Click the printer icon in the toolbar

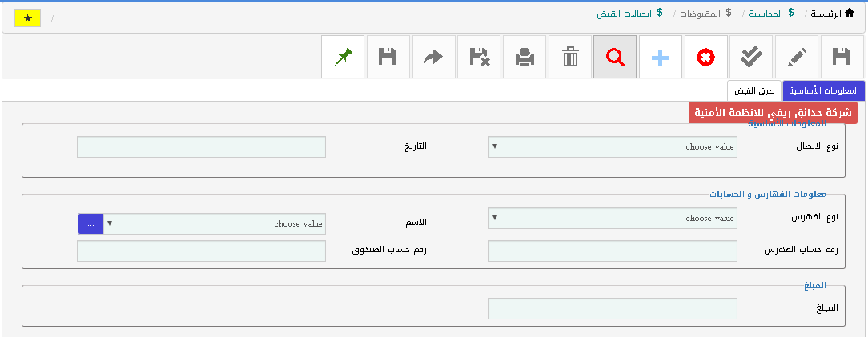coord(524,57)
